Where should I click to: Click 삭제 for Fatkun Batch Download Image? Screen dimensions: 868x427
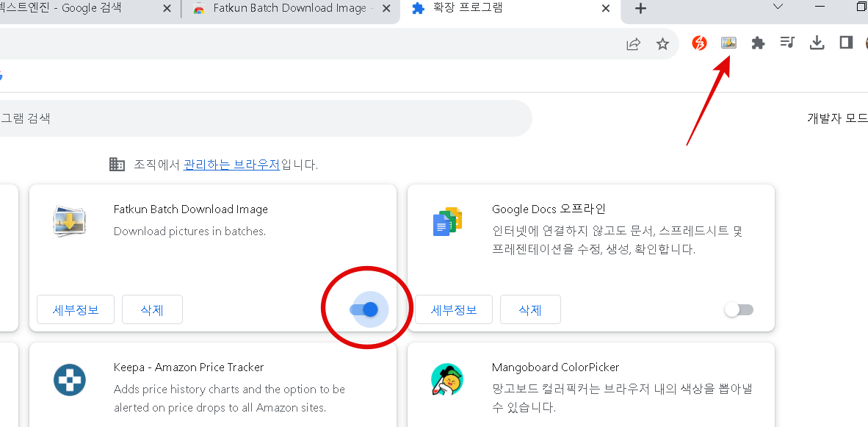[152, 309]
